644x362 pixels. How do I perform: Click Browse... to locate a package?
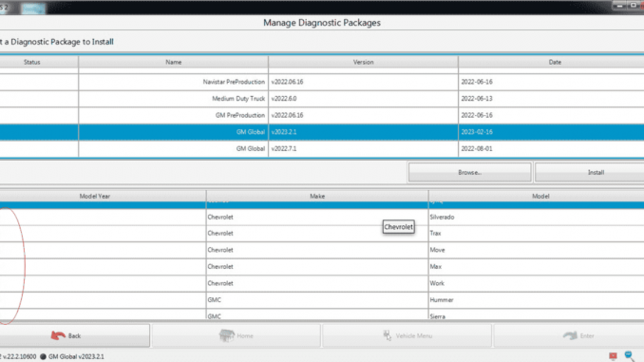(x=469, y=173)
